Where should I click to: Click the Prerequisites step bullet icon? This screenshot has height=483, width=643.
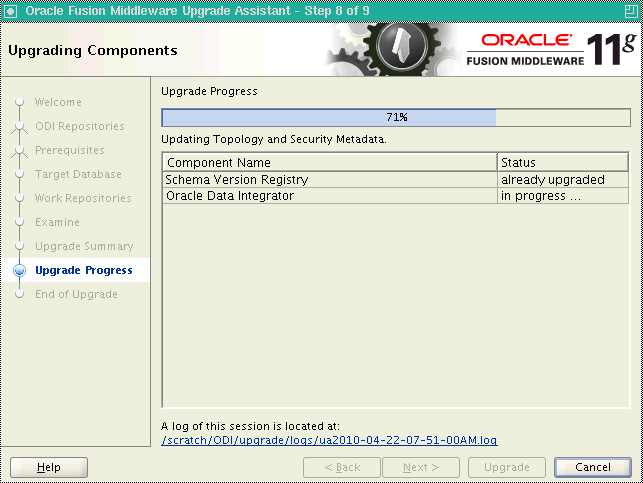pos(19,150)
